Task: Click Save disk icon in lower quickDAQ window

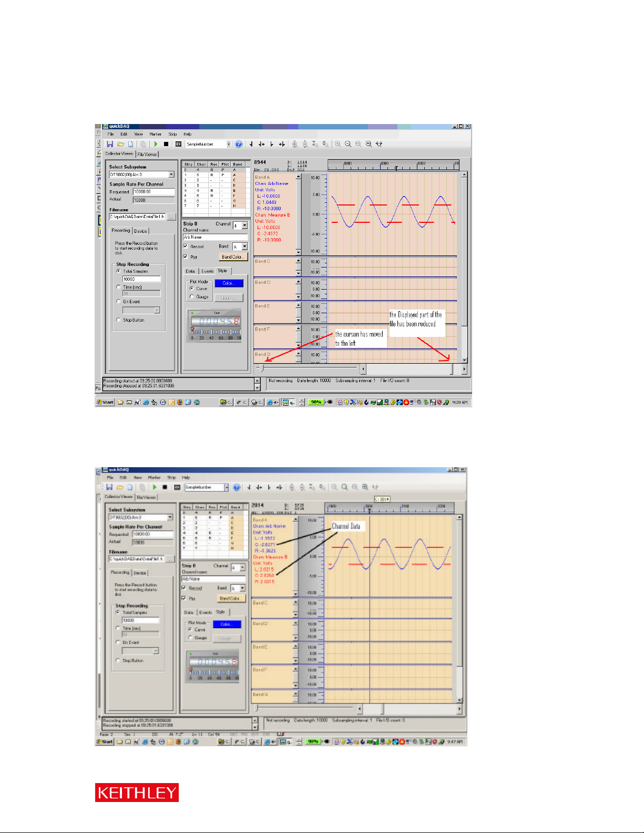Action: (109, 487)
